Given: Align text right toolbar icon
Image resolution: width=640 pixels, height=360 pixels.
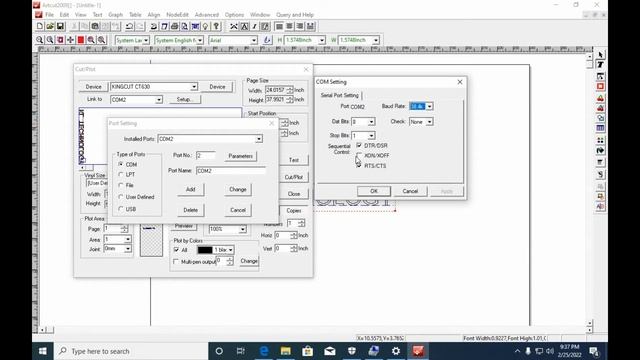Looking at the screenshot, I should tap(300, 27).
